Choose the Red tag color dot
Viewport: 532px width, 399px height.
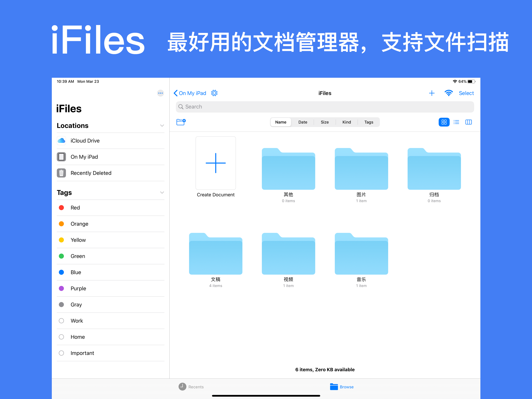coord(61,208)
